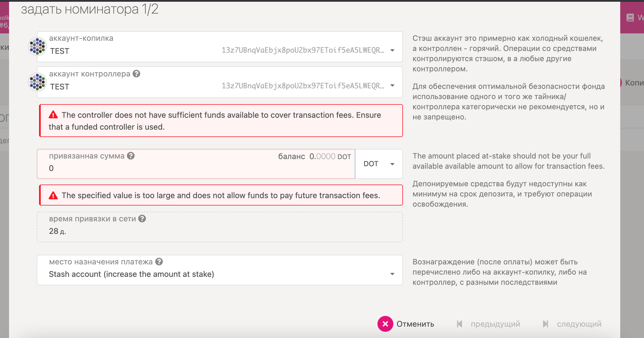The width and height of the screenshot is (644, 338).
Task: Click Отменить to cancel the dialog
Action: [415, 324]
